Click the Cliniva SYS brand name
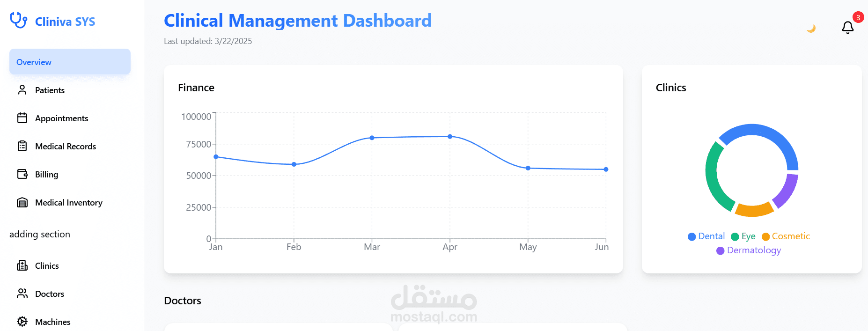Image resolution: width=868 pixels, height=331 pixels. [x=65, y=22]
